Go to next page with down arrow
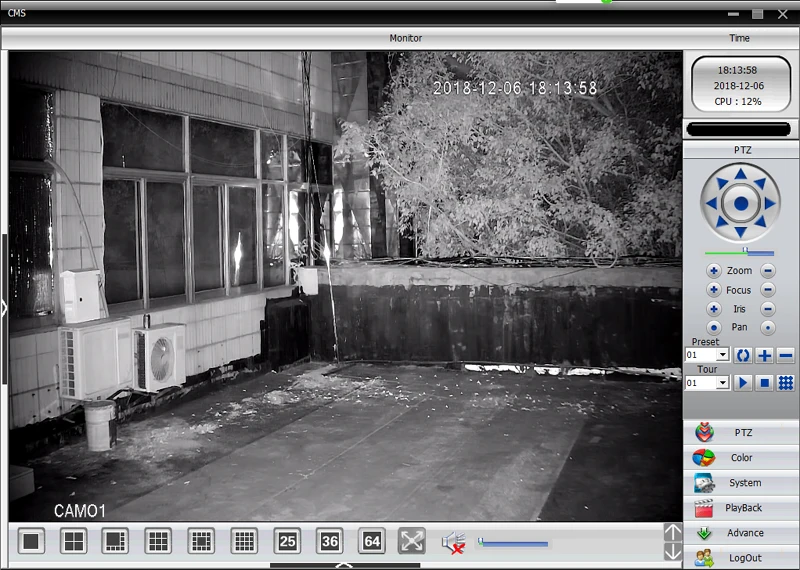 pos(673,552)
